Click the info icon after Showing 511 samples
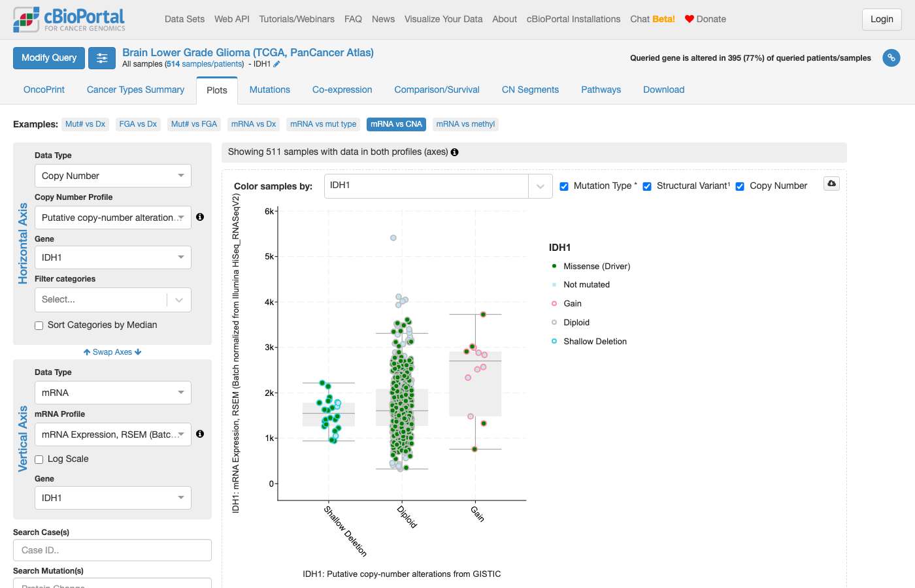Image resolution: width=915 pixels, height=588 pixels. tap(454, 152)
